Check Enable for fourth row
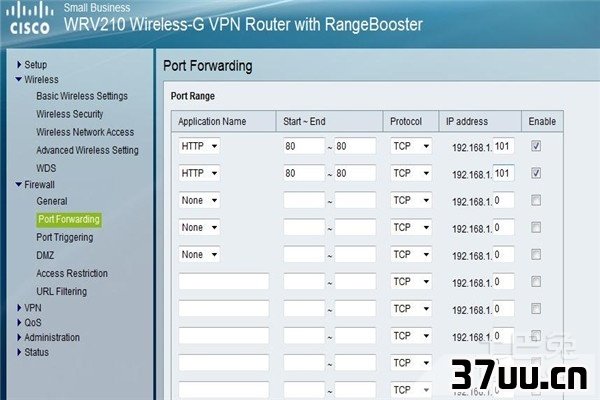 pyautogui.click(x=536, y=227)
